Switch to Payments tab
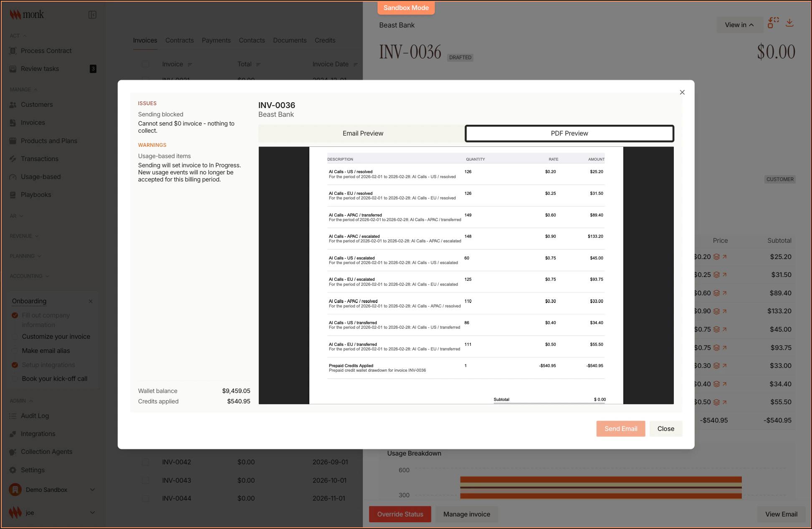This screenshot has width=812, height=529. 216,40
